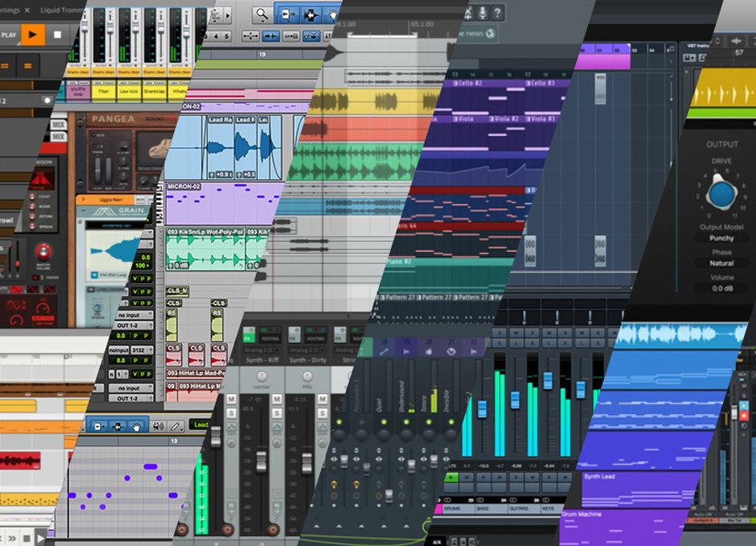Click the Snareclap channel label
The height and width of the screenshot is (546, 756).
point(154,92)
